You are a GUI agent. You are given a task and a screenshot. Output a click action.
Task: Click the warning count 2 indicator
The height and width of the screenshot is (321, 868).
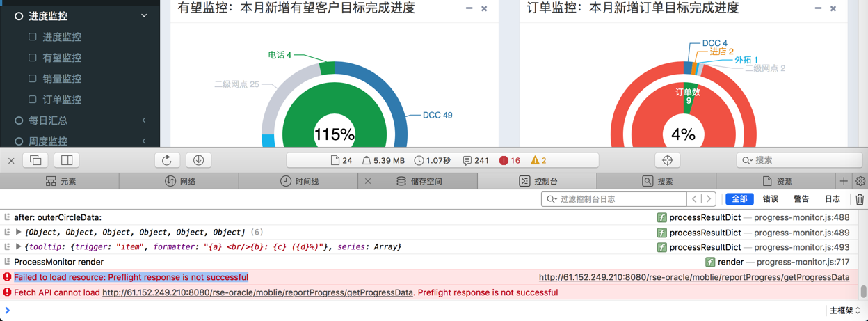[538, 160]
